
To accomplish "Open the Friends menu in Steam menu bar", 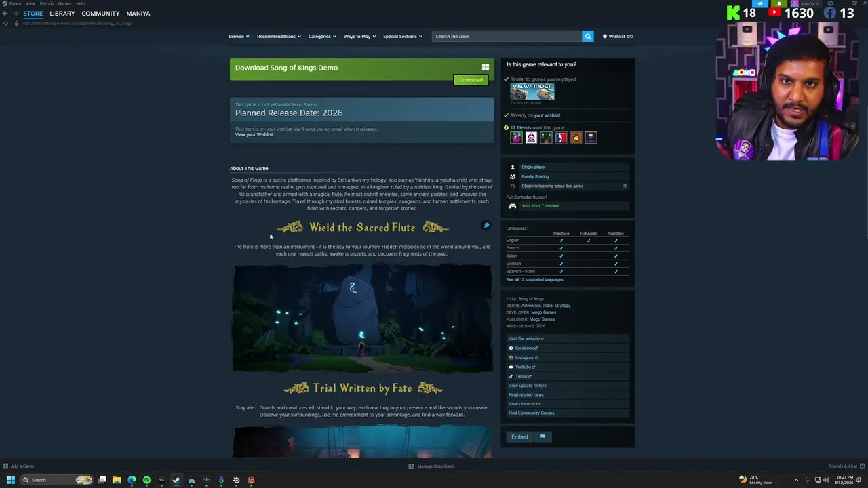I will [x=47, y=3].
